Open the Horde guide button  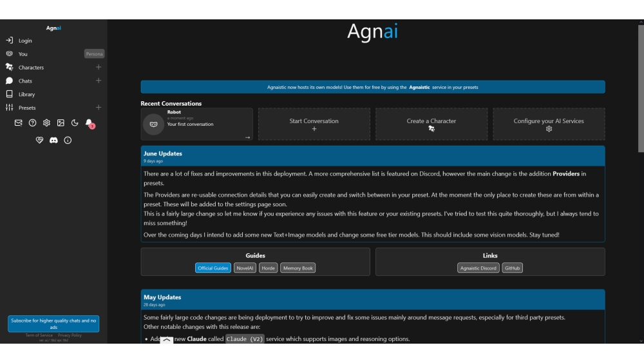click(268, 268)
